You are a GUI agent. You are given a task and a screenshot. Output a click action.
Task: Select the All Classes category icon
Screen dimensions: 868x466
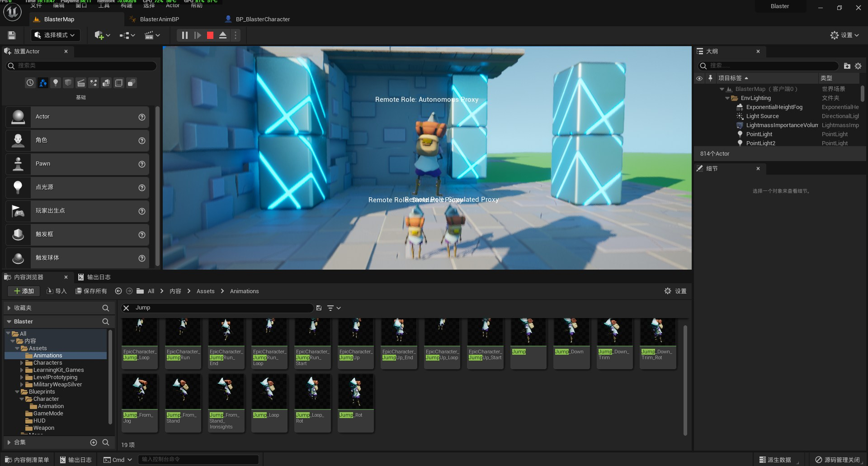pyautogui.click(x=132, y=83)
